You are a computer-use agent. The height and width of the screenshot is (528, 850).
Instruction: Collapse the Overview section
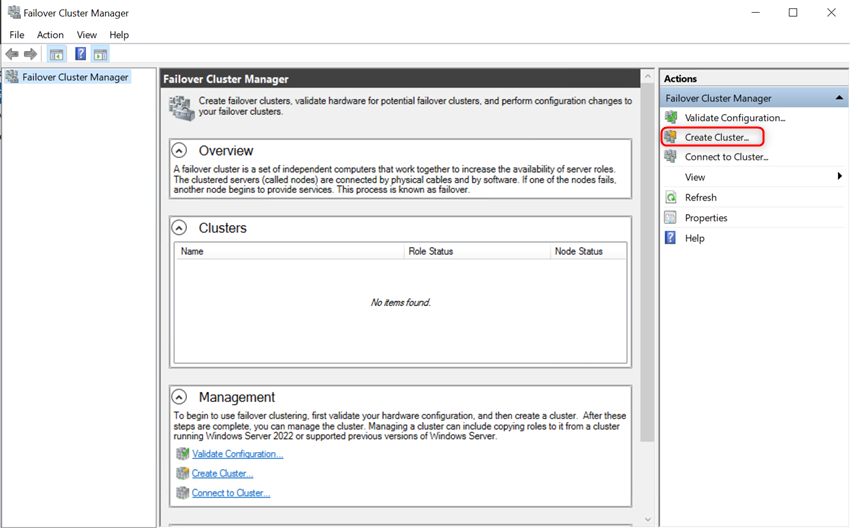pos(179,150)
